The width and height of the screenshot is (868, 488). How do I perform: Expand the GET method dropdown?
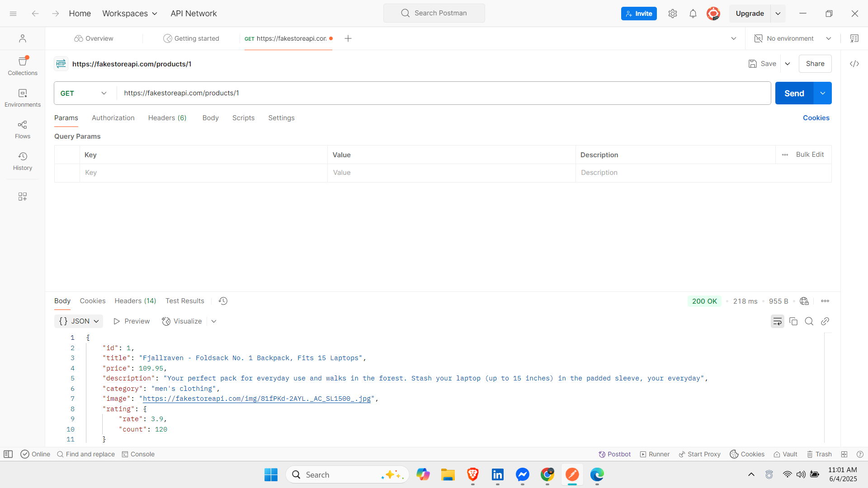click(x=84, y=93)
